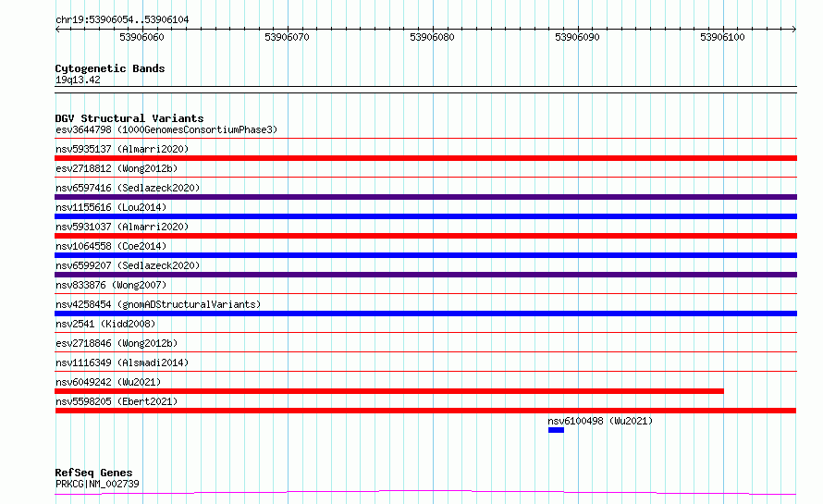
Task: Open the nsv6100498 (Wu2021) label
Action: pyautogui.click(x=600, y=421)
